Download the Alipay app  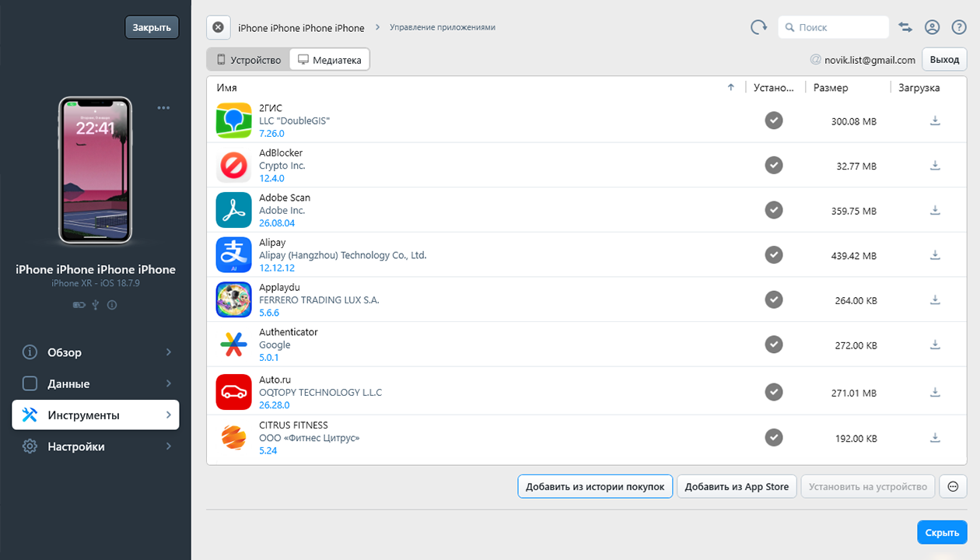(935, 255)
